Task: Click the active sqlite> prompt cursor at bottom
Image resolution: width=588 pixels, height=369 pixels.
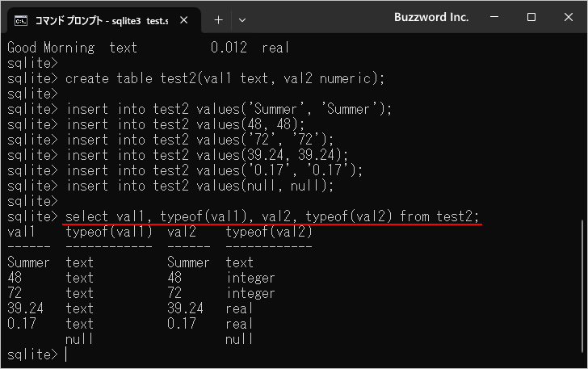Action: 65,354
